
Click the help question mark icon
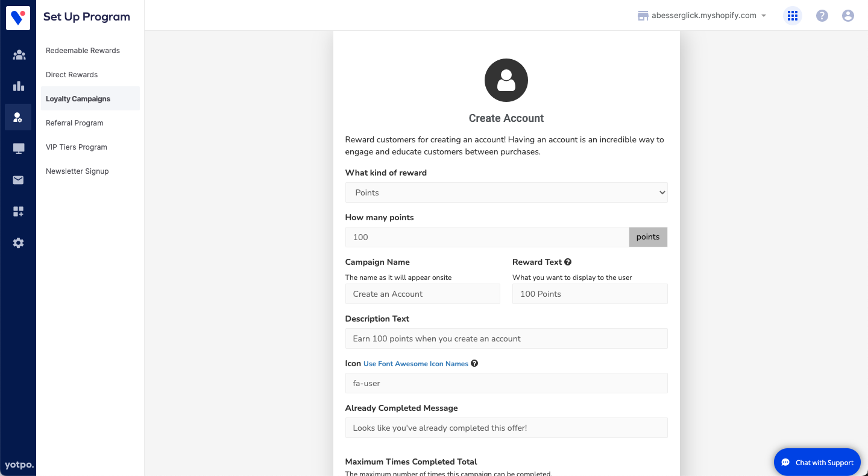822,16
